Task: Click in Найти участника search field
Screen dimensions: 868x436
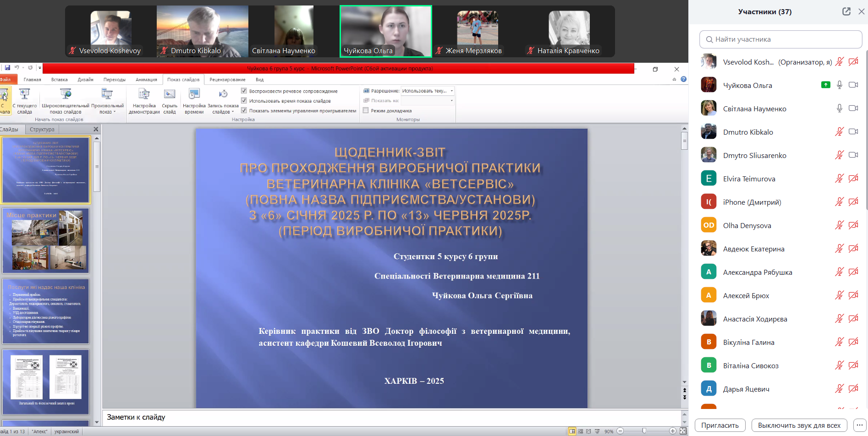Action: click(x=780, y=39)
